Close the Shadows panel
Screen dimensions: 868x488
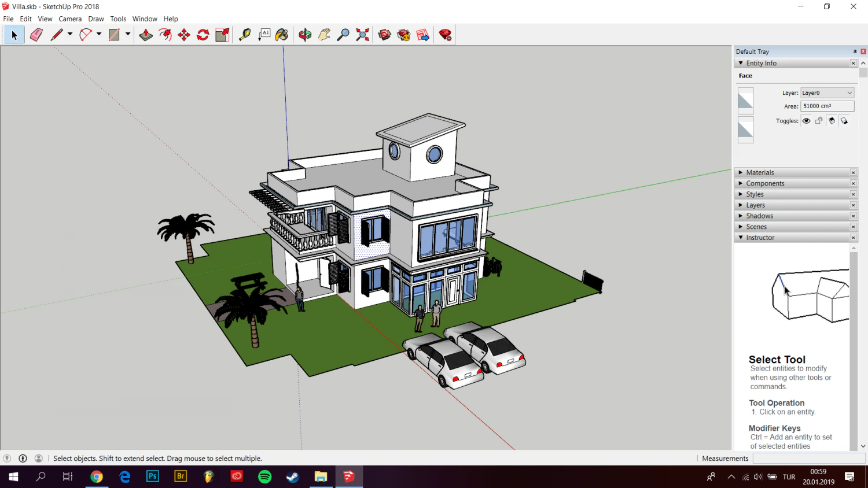point(854,216)
